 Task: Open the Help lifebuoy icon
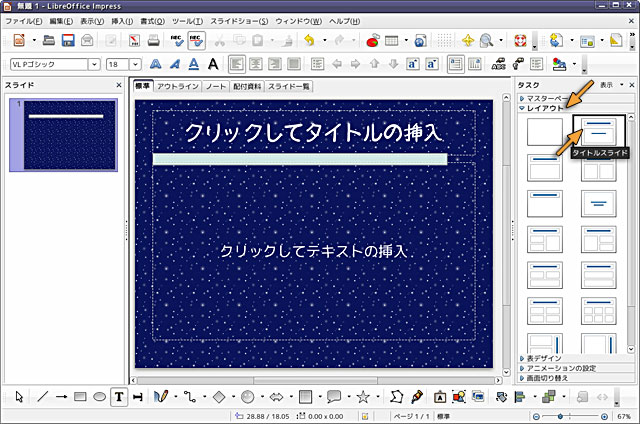click(519, 41)
